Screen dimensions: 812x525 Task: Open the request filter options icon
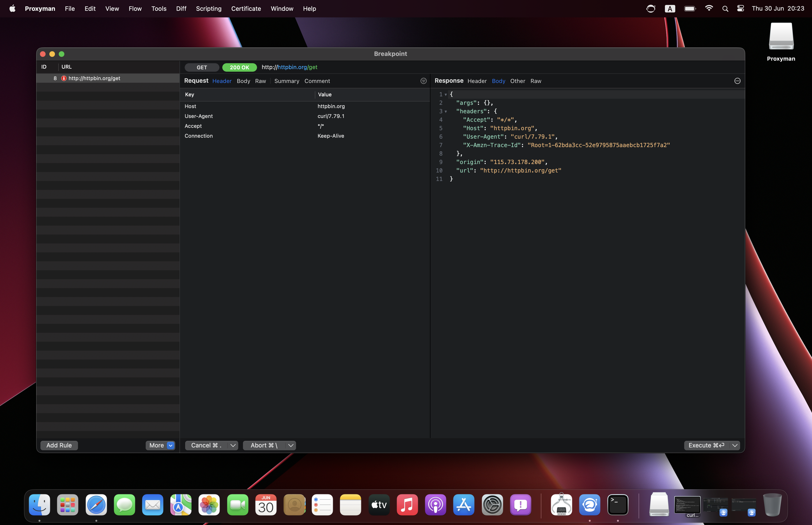click(423, 81)
